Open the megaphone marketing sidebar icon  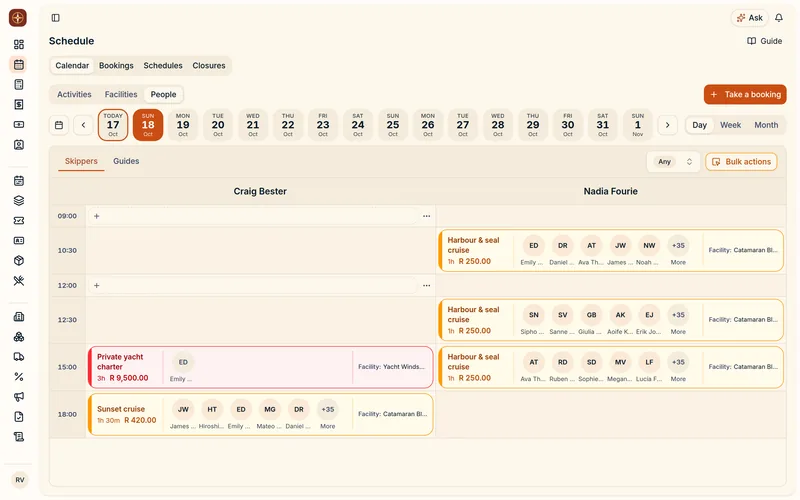(19, 397)
